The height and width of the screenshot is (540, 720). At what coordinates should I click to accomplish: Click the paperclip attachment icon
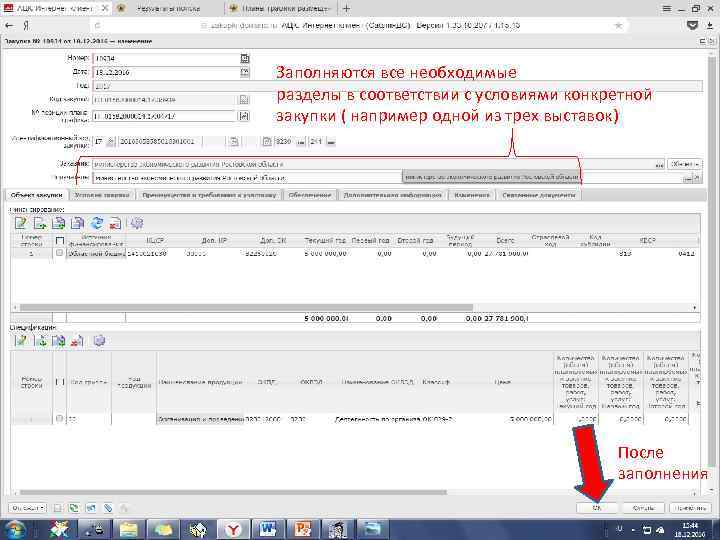[x=108, y=508]
